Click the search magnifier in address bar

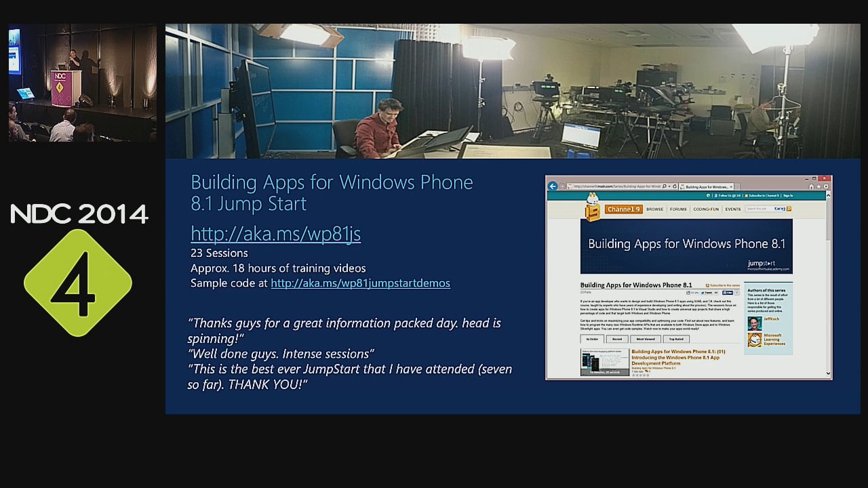665,186
